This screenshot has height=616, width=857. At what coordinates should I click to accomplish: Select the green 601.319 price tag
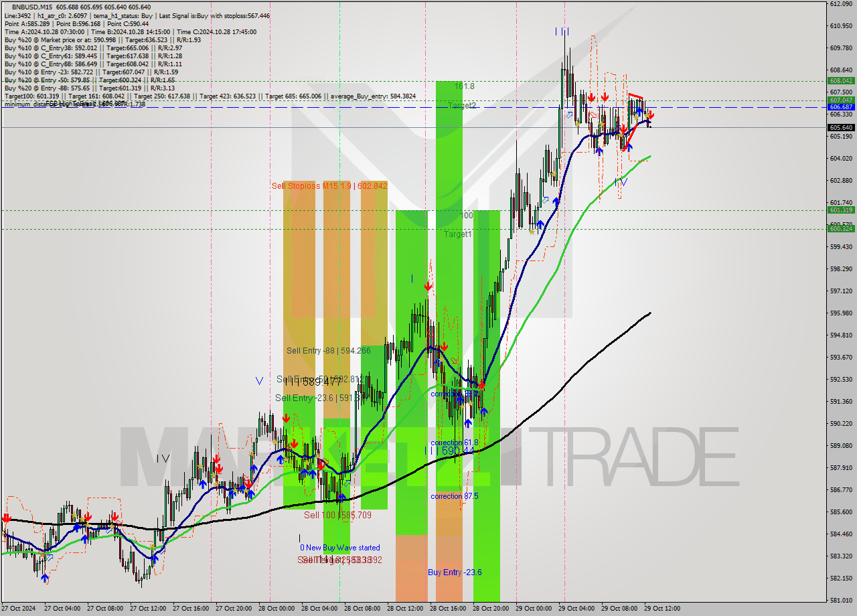click(841, 210)
